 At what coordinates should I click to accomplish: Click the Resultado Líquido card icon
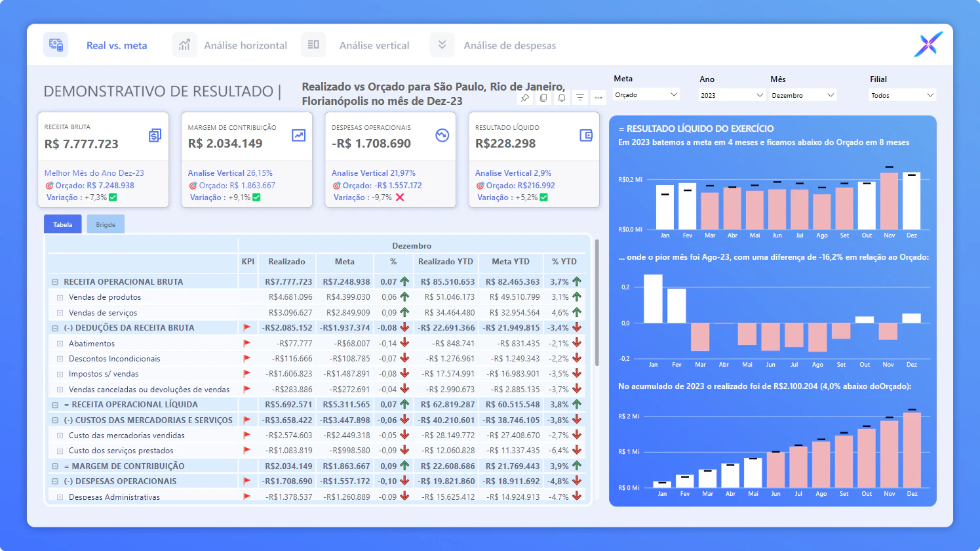pyautogui.click(x=586, y=135)
